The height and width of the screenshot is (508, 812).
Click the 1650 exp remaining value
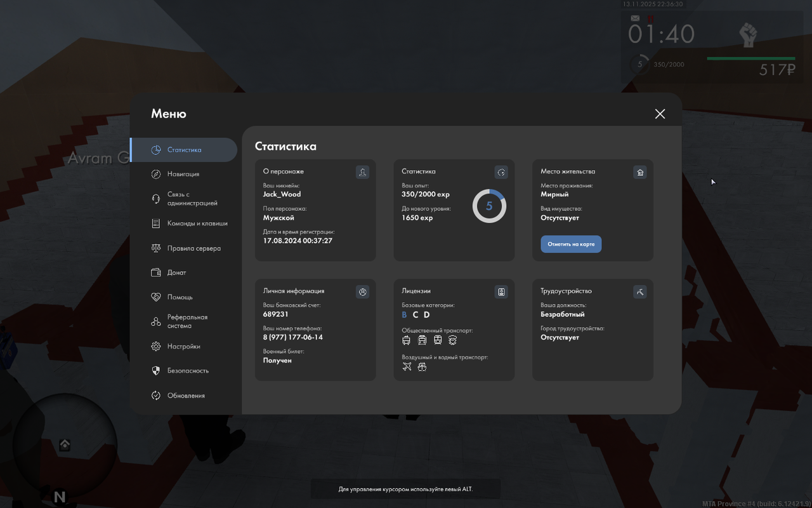(x=417, y=218)
